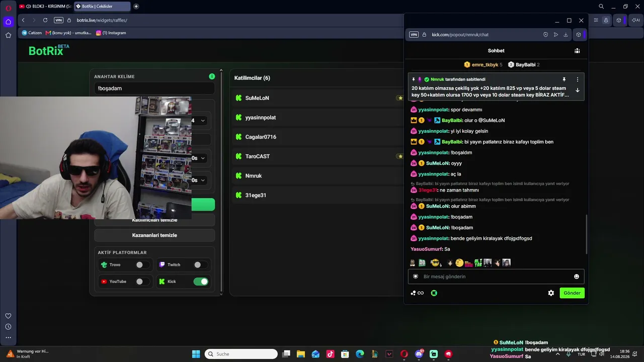
Task: Open the (1) Instagram bookmark
Action: click(111, 33)
